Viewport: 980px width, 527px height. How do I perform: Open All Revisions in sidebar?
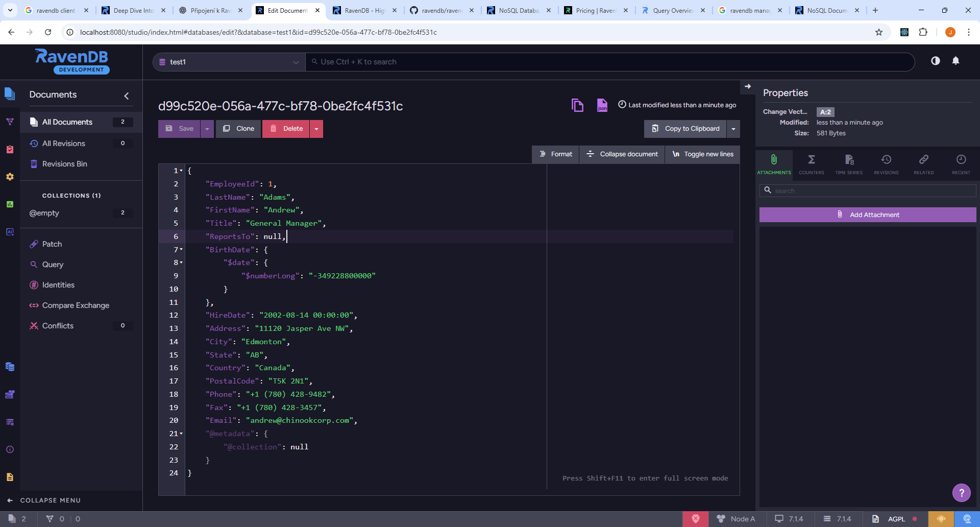tap(64, 143)
